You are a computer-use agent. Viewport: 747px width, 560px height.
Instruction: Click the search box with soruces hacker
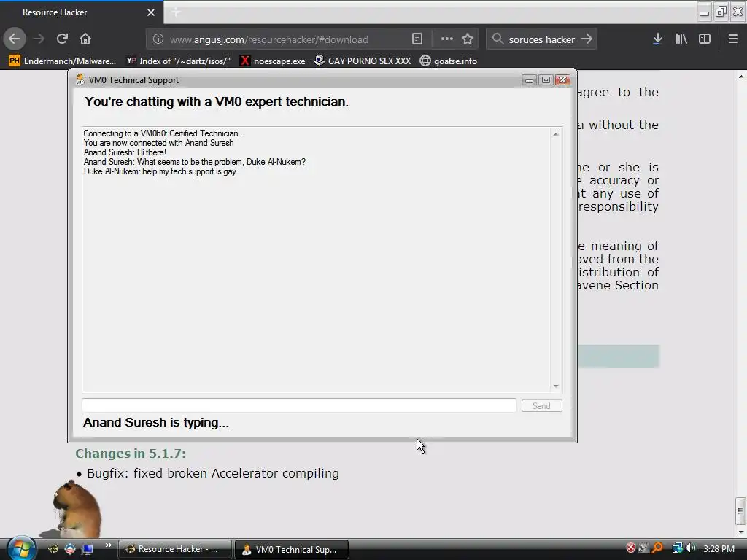(541, 39)
